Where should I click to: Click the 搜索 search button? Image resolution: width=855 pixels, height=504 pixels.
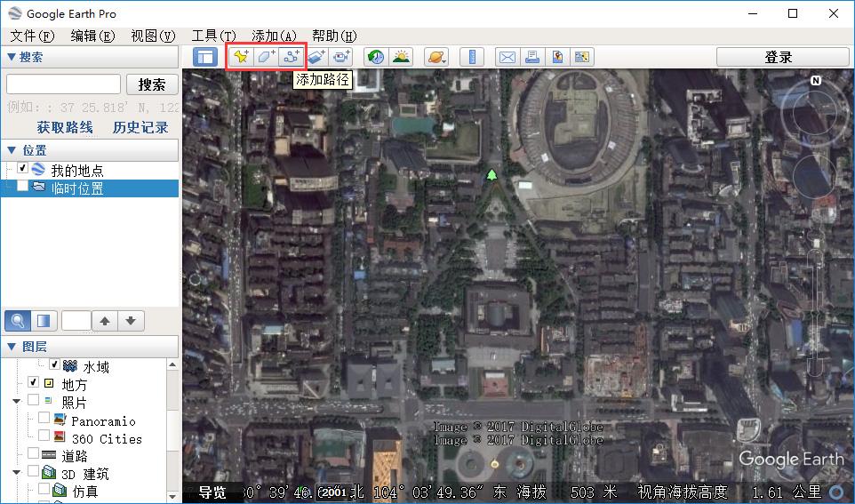[152, 84]
